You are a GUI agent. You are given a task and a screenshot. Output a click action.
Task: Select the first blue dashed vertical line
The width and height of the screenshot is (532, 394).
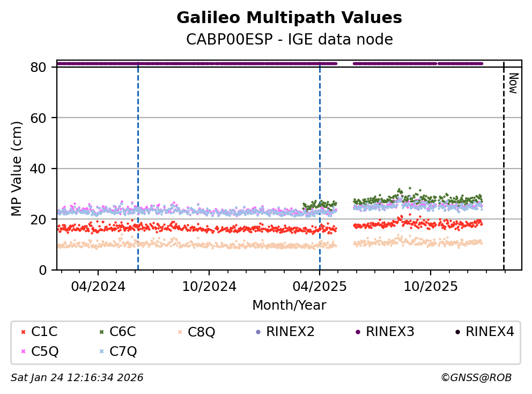click(138, 172)
